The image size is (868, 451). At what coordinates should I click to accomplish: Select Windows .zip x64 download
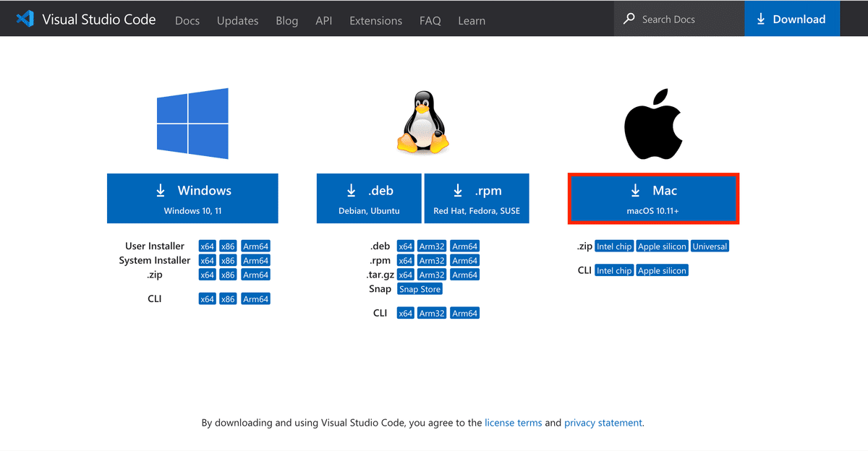tap(208, 275)
